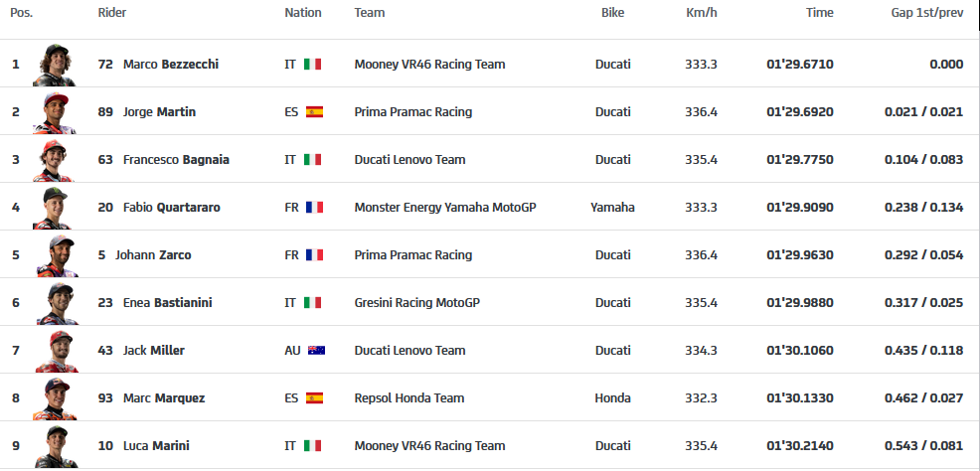The height and width of the screenshot is (471, 980).
Task: Click the Spanish flag beside Jorge Martin
Action: click(x=314, y=112)
